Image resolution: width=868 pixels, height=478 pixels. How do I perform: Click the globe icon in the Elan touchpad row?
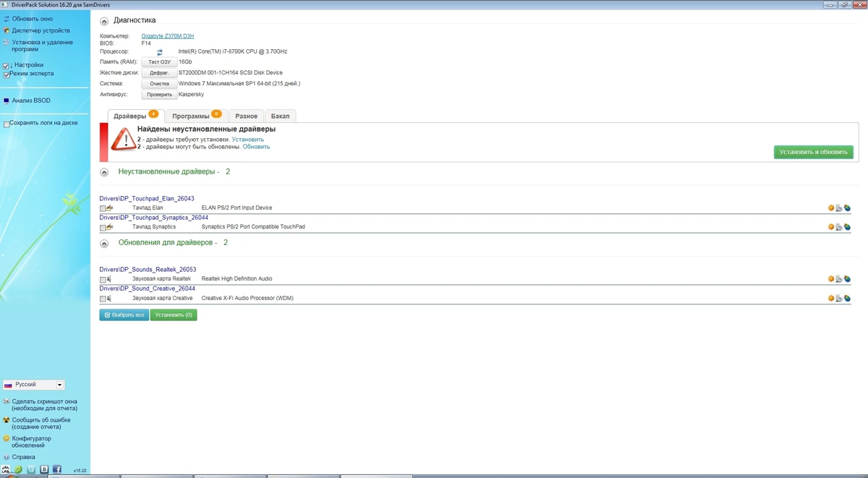pos(847,208)
